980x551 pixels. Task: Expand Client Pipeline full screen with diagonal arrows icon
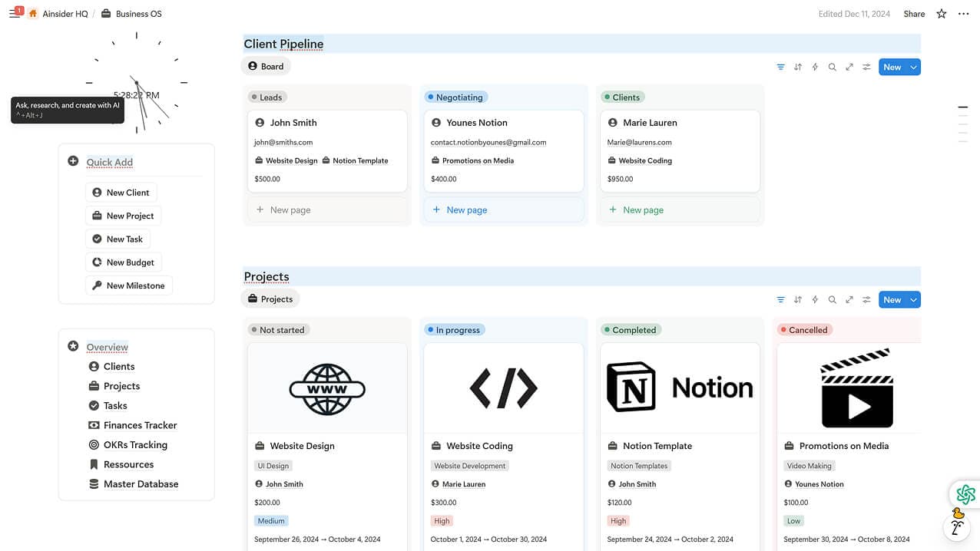click(x=849, y=67)
